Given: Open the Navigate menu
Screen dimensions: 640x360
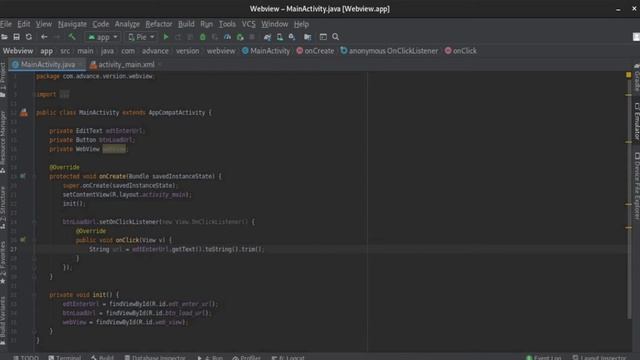Looking at the screenshot, I should point(72,24).
